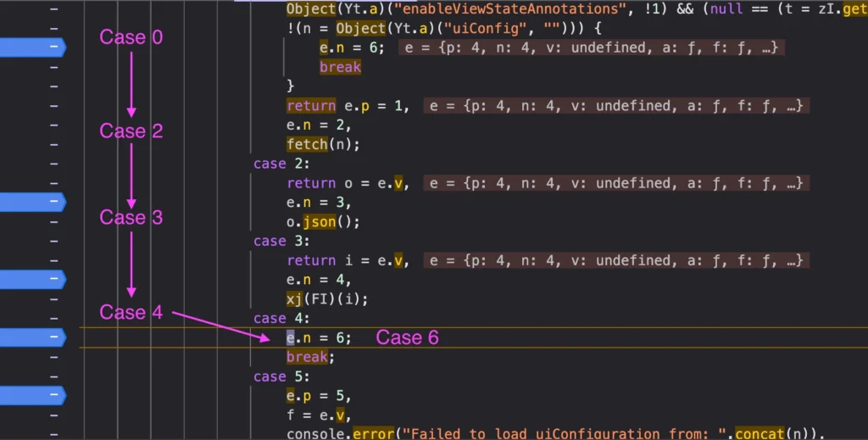Toggle breakpoint marker beside 'return o = e.v' line
The height and width of the screenshot is (440, 868).
(x=32, y=202)
